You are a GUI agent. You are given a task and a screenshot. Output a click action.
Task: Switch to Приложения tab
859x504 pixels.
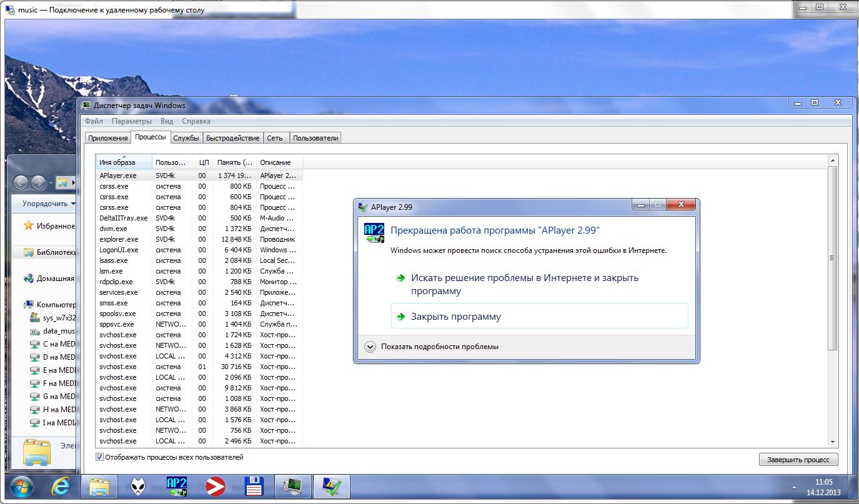click(x=108, y=138)
